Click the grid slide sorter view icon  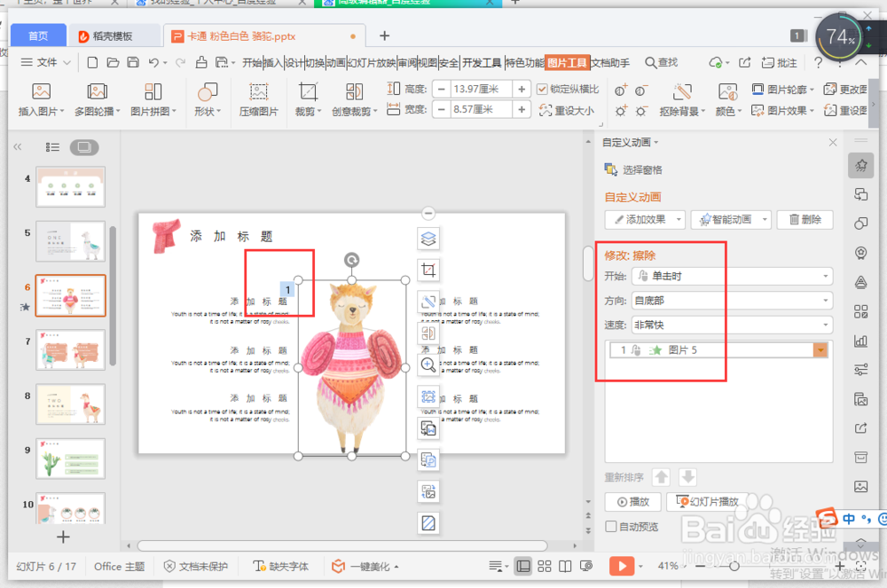point(545,566)
